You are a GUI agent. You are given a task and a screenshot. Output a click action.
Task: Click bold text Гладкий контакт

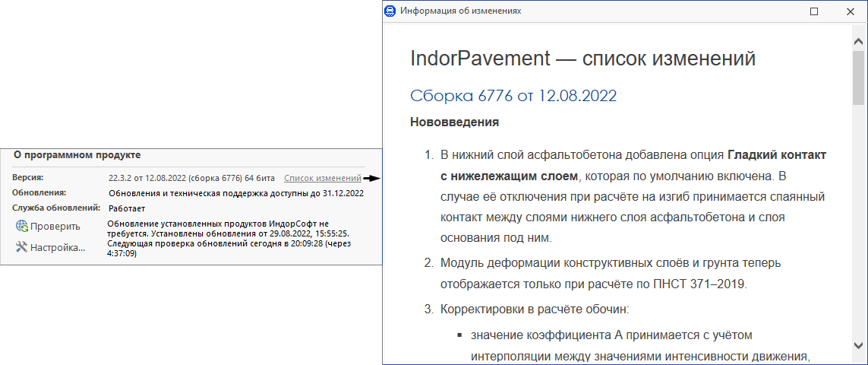point(777,154)
